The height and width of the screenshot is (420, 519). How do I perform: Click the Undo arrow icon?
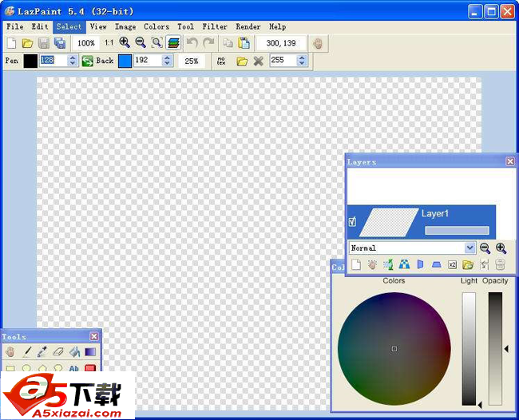[192, 42]
